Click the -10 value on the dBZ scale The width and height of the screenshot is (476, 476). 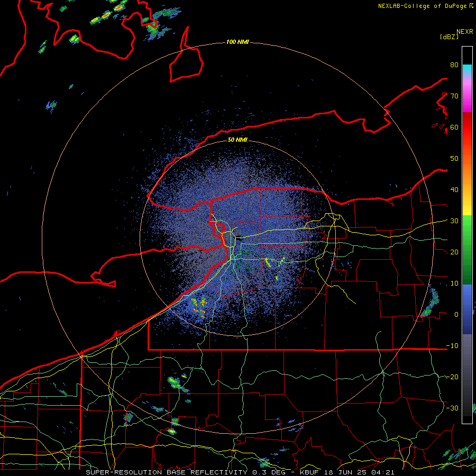coord(452,346)
